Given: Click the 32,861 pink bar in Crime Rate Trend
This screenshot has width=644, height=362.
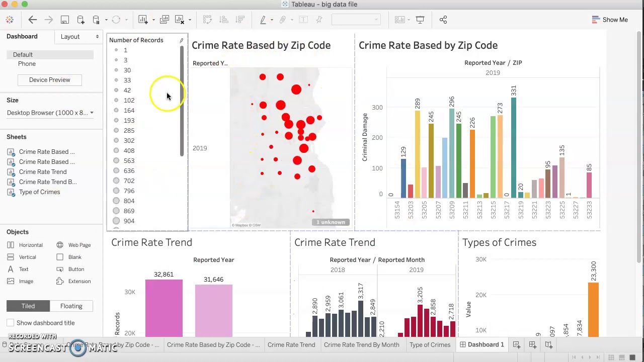Looking at the screenshot, I should point(164,308).
